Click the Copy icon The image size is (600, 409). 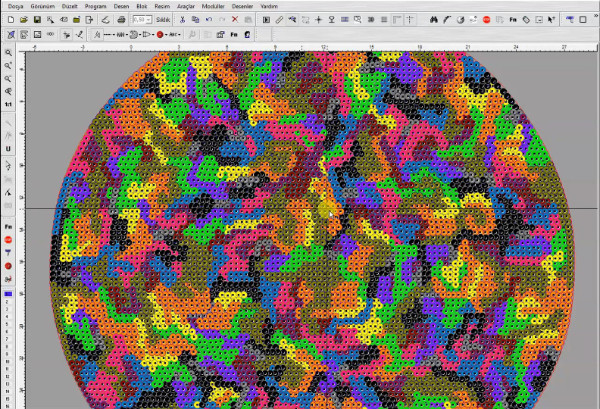pyautogui.click(x=196, y=20)
